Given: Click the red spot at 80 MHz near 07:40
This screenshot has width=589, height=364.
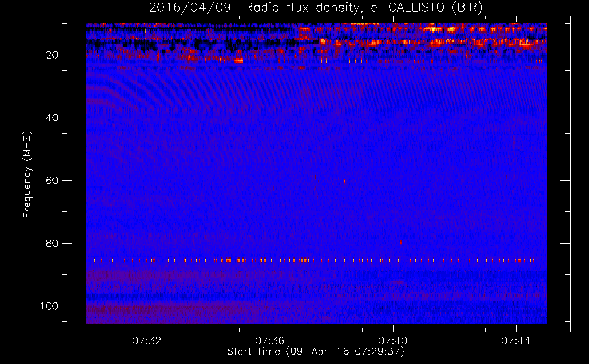Looking at the screenshot, I should 400,242.
